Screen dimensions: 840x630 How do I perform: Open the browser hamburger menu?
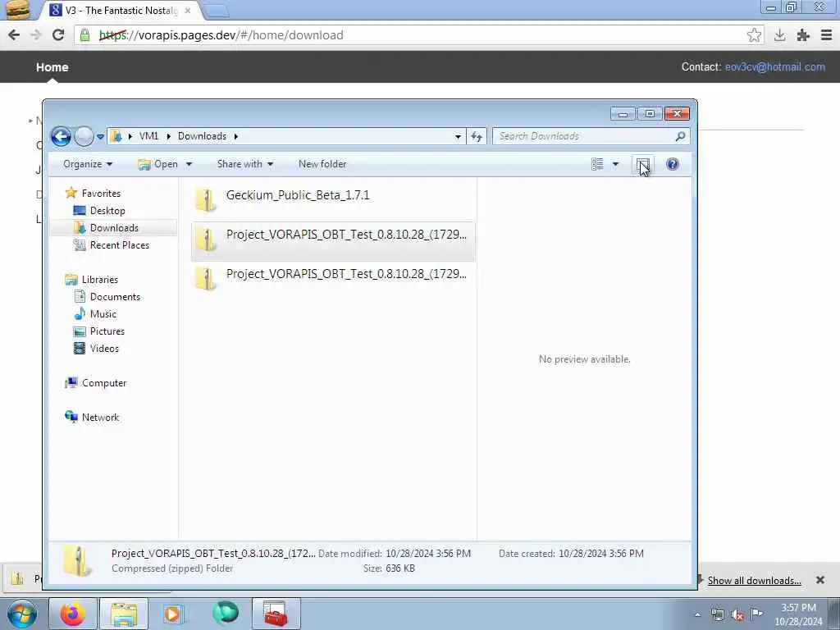[827, 35]
